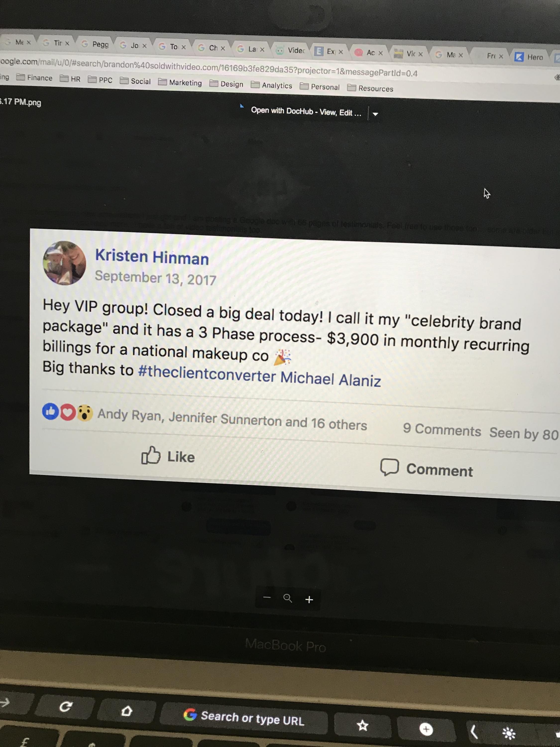Zoom in with the plus icon

309,599
